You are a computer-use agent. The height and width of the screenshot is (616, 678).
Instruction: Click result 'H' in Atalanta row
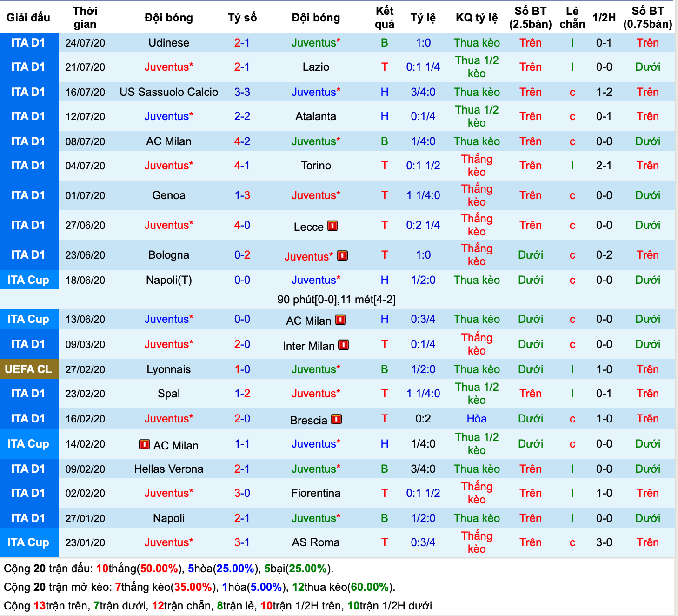(385, 116)
